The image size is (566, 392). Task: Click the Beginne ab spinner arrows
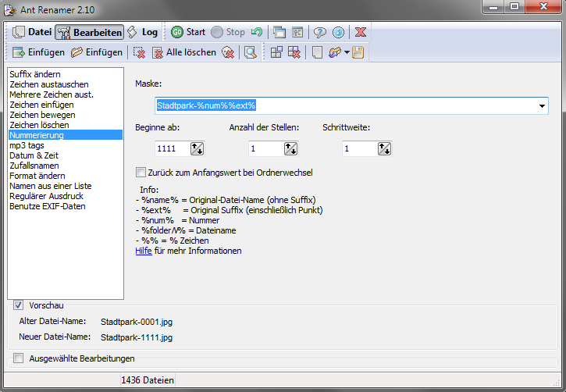tap(197, 148)
